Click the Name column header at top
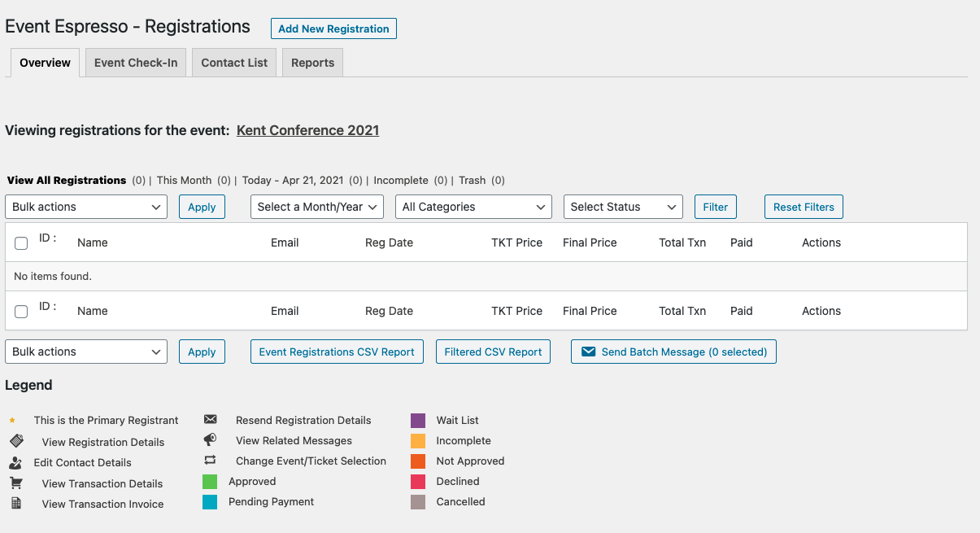This screenshot has width=980, height=533. click(92, 242)
